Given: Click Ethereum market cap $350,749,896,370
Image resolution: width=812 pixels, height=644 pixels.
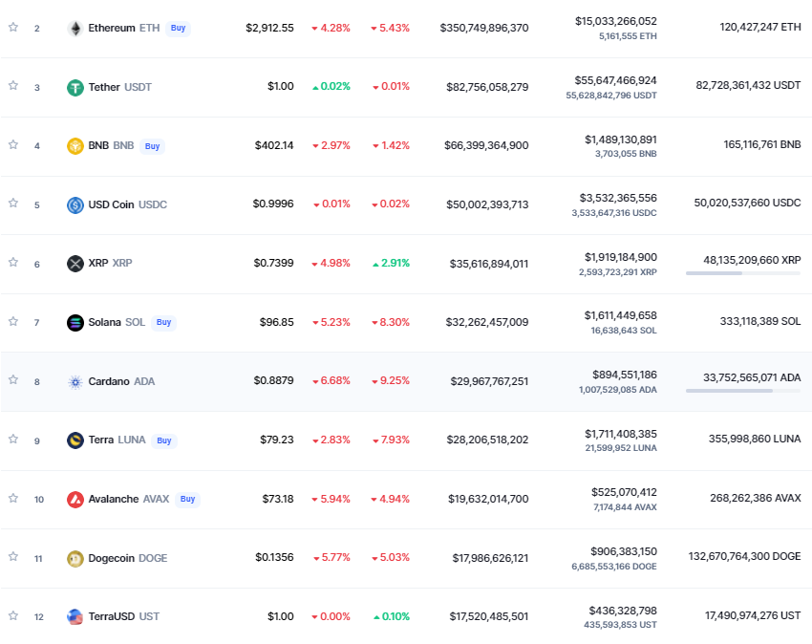Looking at the screenshot, I should pos(484,28).
